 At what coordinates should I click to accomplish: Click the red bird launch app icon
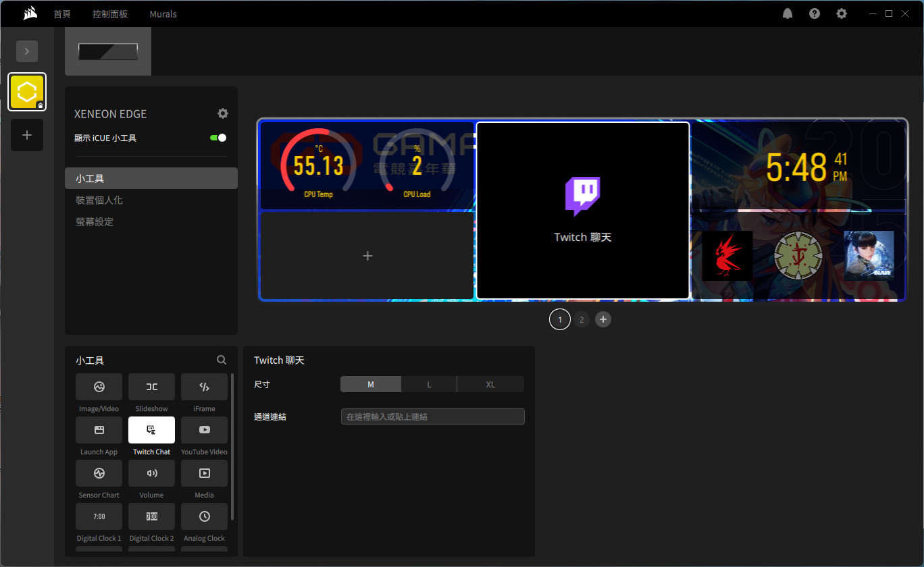click(727, 256)
